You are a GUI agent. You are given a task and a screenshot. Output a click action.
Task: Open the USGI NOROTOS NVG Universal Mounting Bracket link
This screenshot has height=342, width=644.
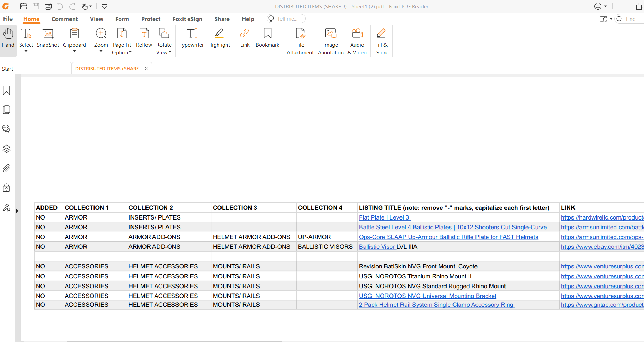coord(428,296)
